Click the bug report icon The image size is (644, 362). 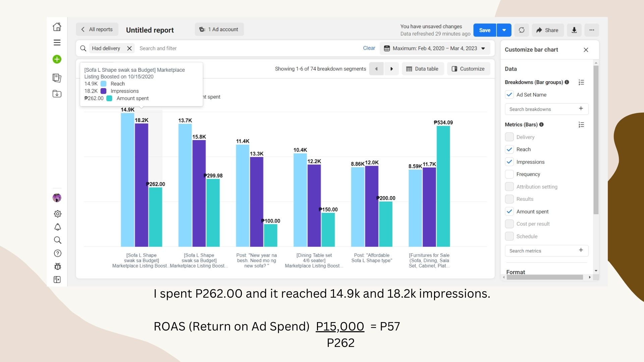[x=57, y=266]
